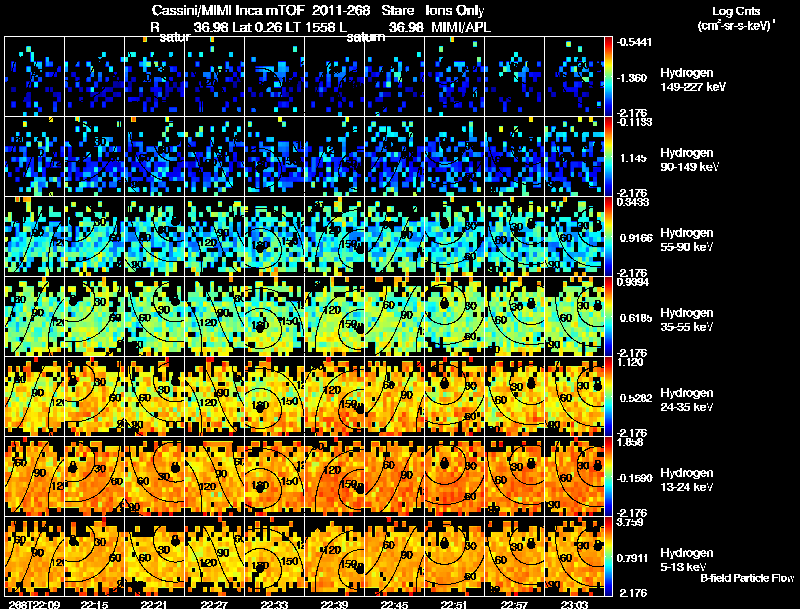Select the 22:27 time label
Viewport: 800px width, 609px height.
tap(214, 605)
